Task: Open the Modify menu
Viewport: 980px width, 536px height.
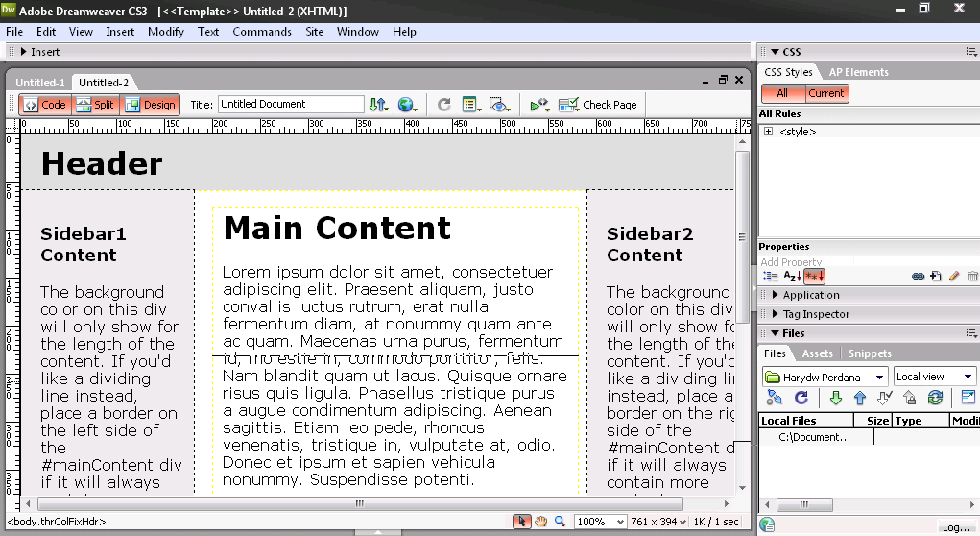Action: 166,32
